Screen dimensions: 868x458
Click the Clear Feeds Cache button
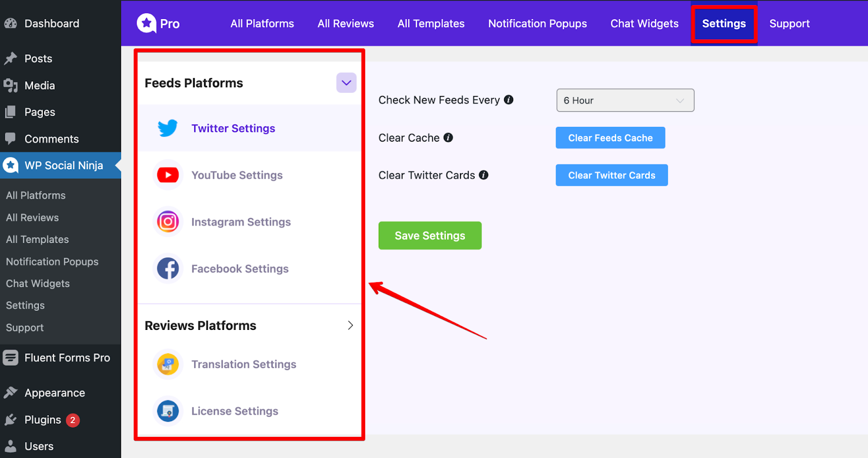point(610,138)
